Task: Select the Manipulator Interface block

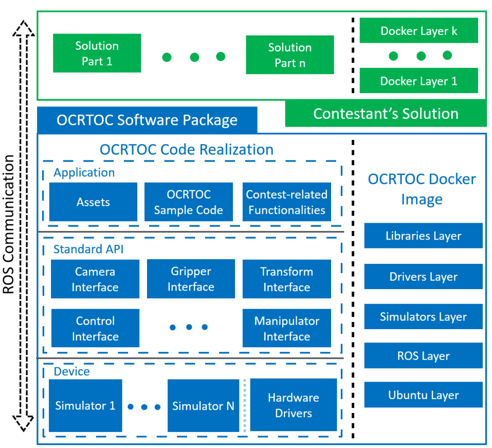Action: pos(287,328)
